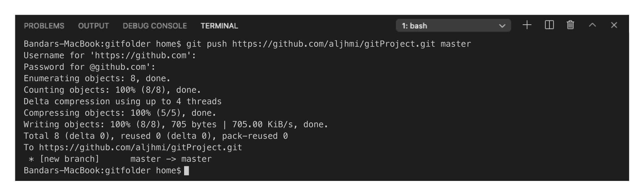Open the URL in the 'To https://github.com' line
644x190 pixels.
141,147
